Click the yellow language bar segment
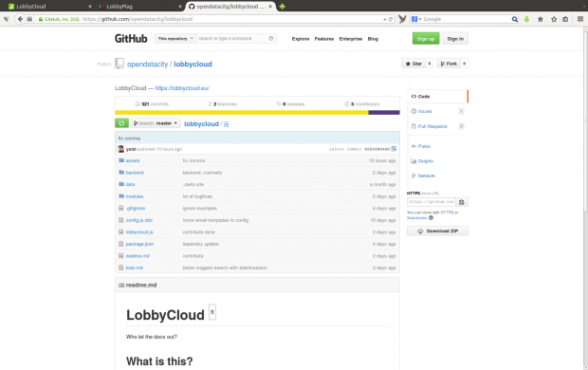Screen dimensions: 588x370 coord(242,113)
